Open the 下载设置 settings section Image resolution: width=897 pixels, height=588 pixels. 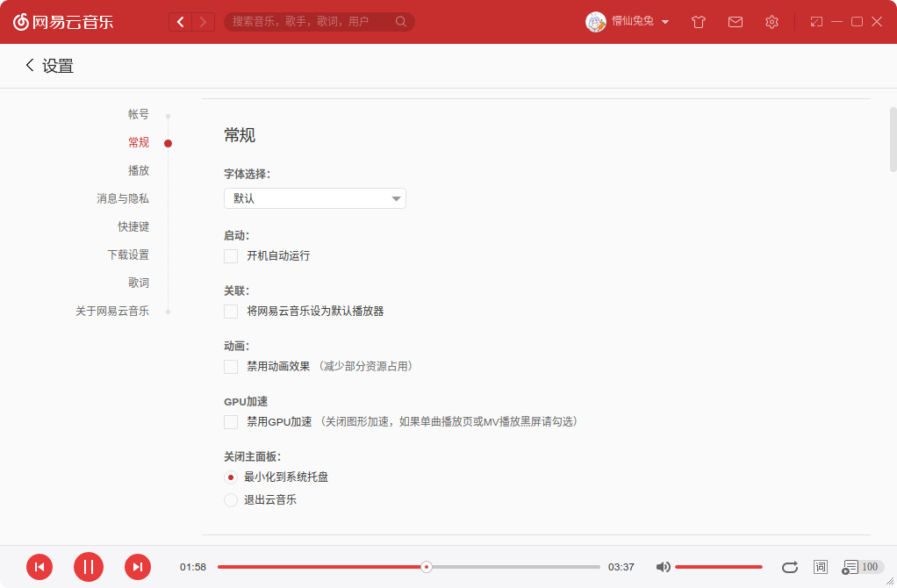point(128,255)
